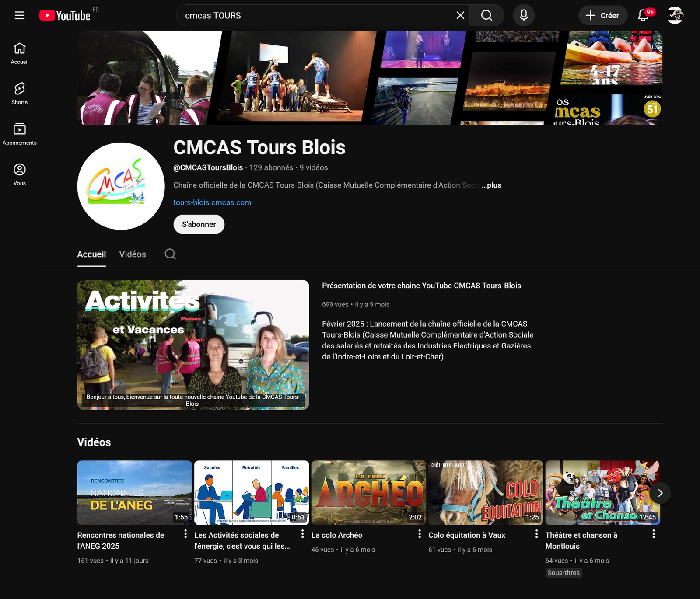The image size is (700, 599).
Task: Click the '129 abonnés' count
Action: coord(271,167)
